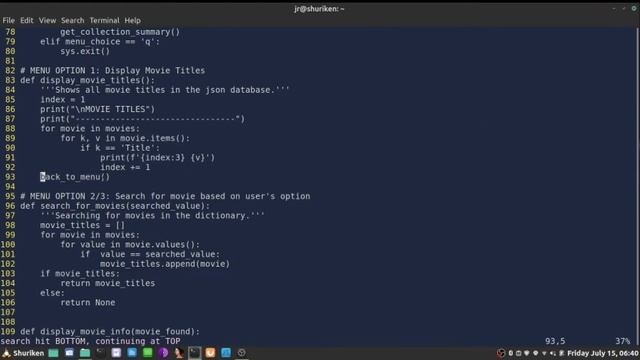
Task: Open the clock showing Friday July 15
Action: [602, 353]
